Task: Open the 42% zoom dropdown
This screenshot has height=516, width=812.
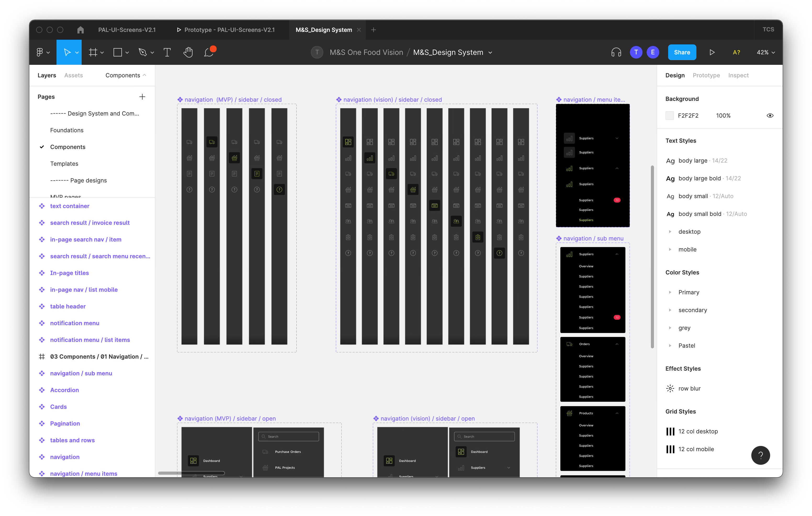Action: (766, 52)
